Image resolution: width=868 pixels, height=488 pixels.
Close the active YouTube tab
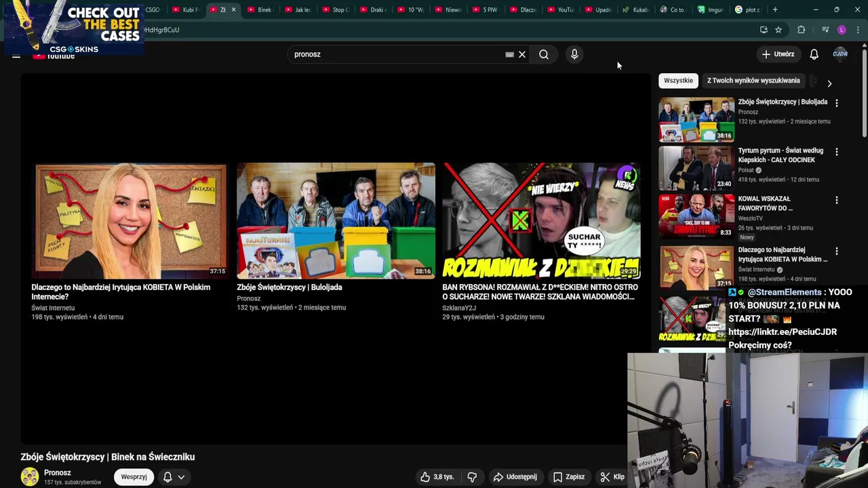pos(233,9)
